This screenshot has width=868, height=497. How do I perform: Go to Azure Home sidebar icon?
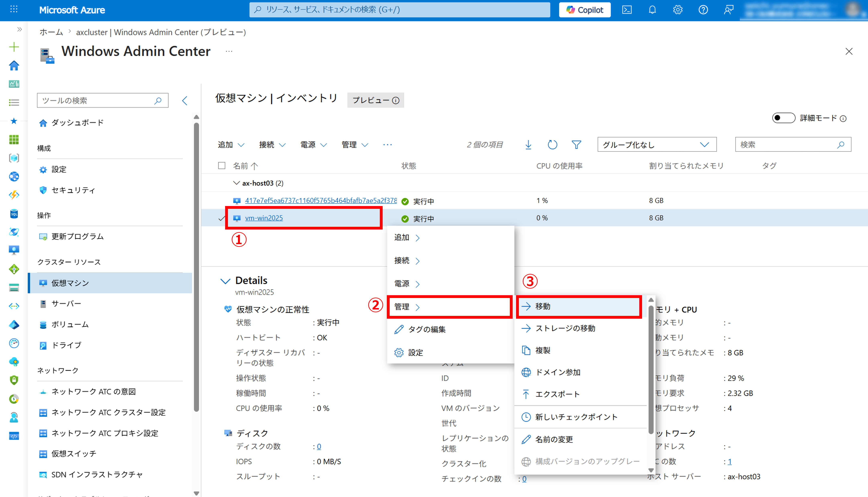click(14, 65)
